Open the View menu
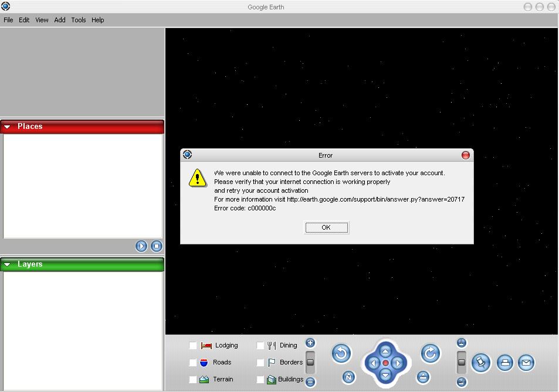This screenshot has height=392, width=559. click(42, 20)
